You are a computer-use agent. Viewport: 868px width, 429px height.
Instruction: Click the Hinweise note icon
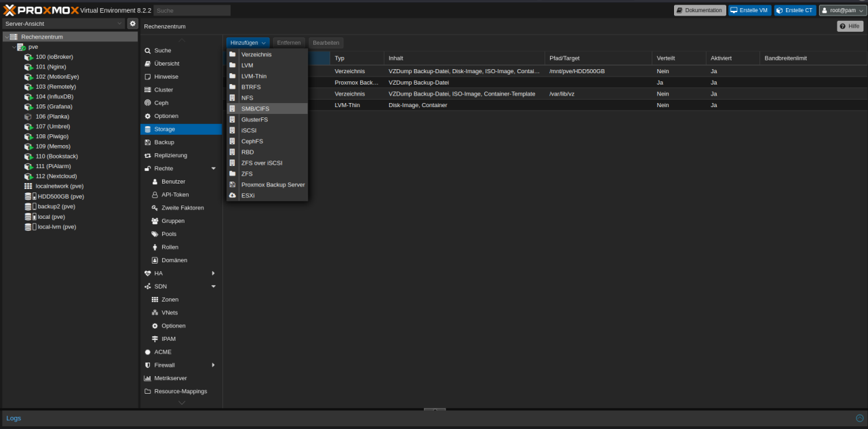click(148, 77)
